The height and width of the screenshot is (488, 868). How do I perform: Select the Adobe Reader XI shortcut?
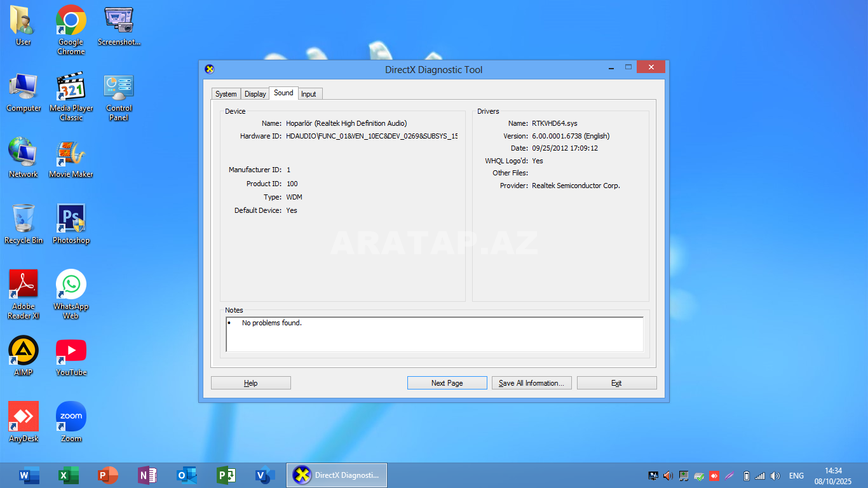pos(24,294)
